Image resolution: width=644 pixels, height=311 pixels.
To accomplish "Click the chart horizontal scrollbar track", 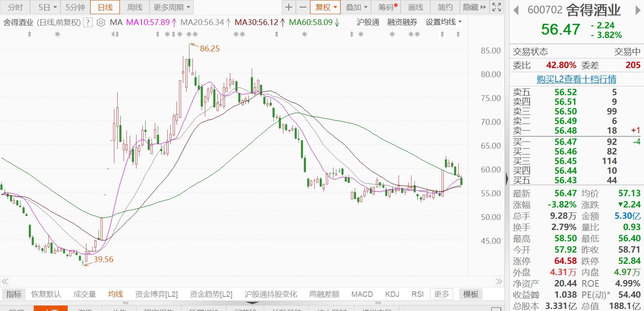I will pyautogui.click(x=252, y=281).
